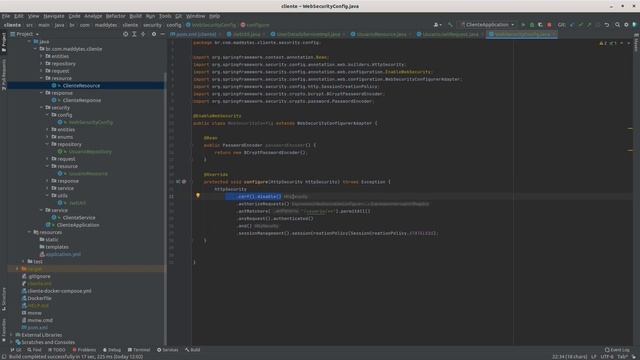Viewport: 640px width, 360px height.
Task: Click the override gutter icon beside the configure method
Action: pyautogui.click(x=178, y=182)
